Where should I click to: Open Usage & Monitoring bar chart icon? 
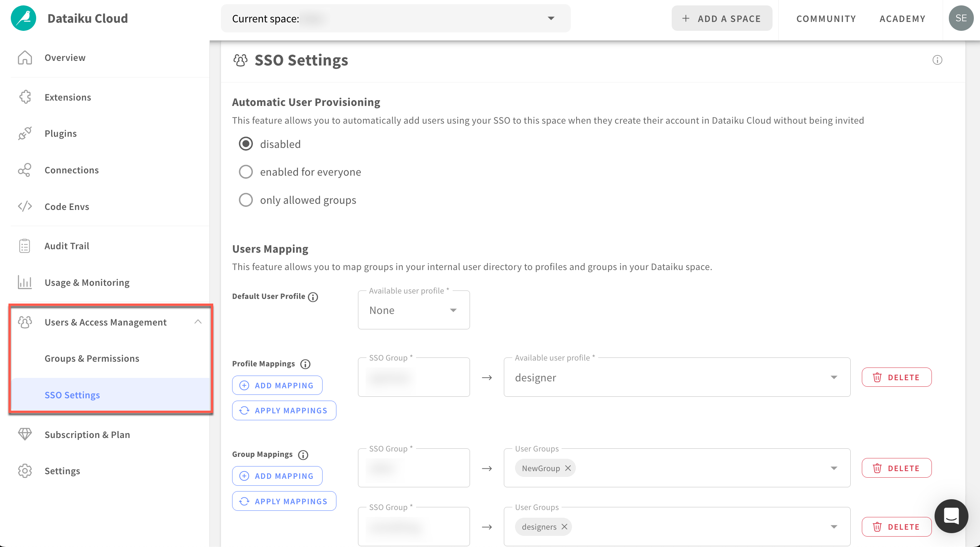click(24, 282)
